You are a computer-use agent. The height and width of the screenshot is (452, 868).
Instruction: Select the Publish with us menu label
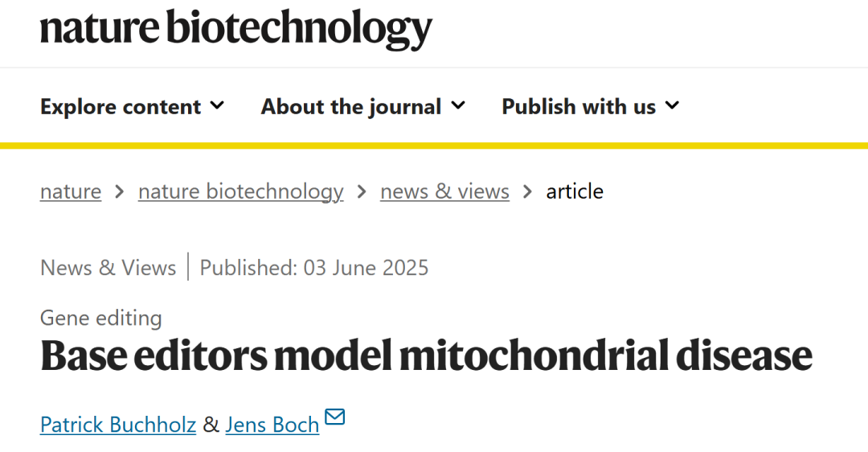pos(579,106)
